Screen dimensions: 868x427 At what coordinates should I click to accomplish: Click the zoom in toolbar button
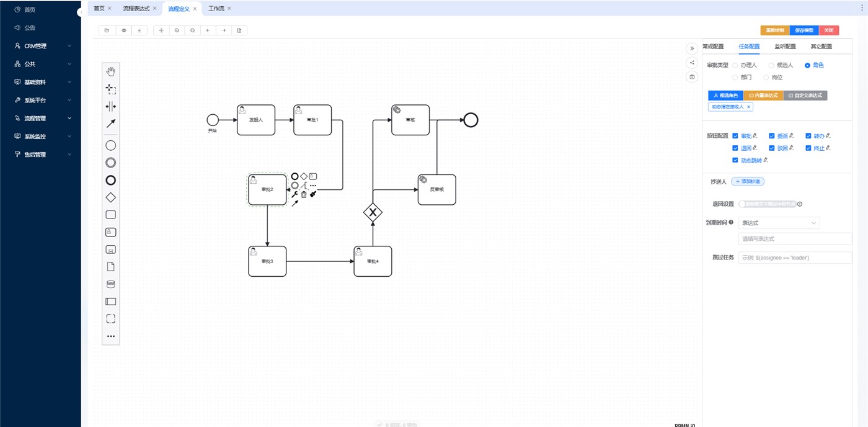pyautogui.click(x=177, y=30)
